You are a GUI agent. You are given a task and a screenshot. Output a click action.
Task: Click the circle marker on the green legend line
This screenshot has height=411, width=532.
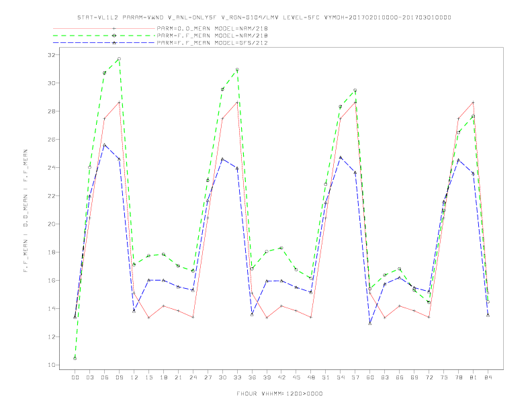pyautogui.click(x=114, y=36)
